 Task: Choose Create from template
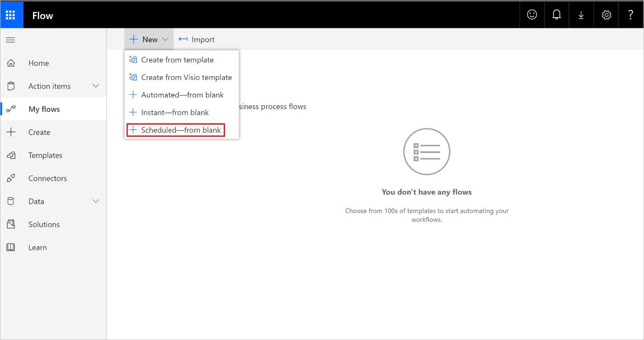click(x=177, y=60)
